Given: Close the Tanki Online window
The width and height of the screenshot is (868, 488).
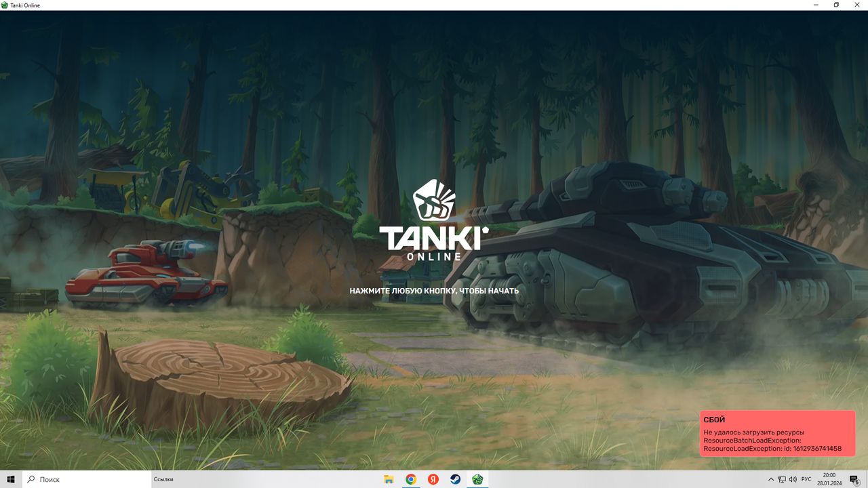Looking at the screenshot, I should tap(857, 5).
